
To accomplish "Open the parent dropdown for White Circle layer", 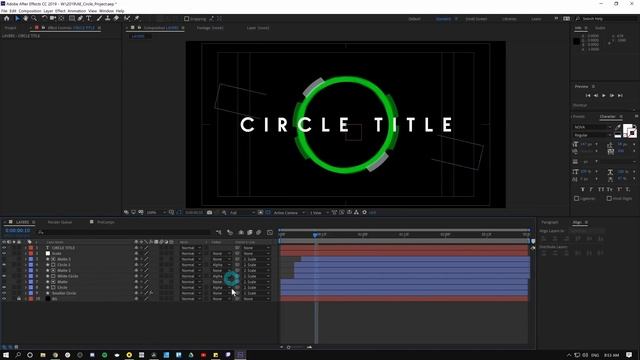I will click(x=257, y=276).
